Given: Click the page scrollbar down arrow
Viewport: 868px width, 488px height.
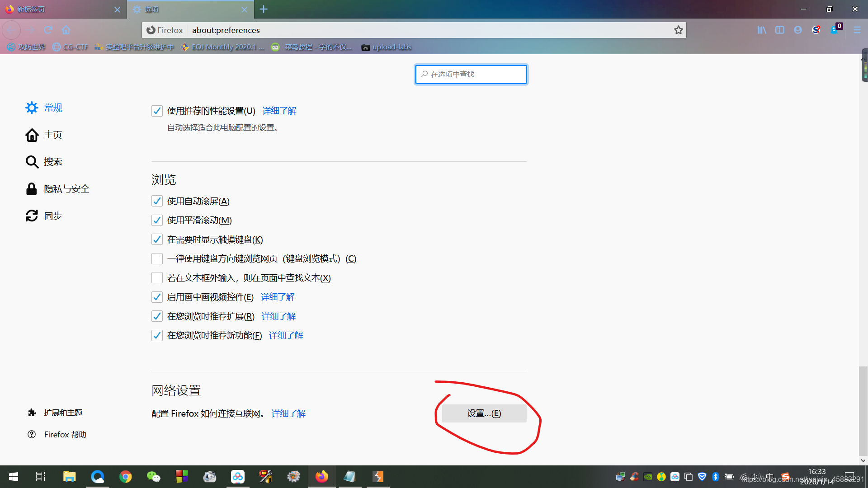Looking at the screenshot, I should tap(863, 460).
